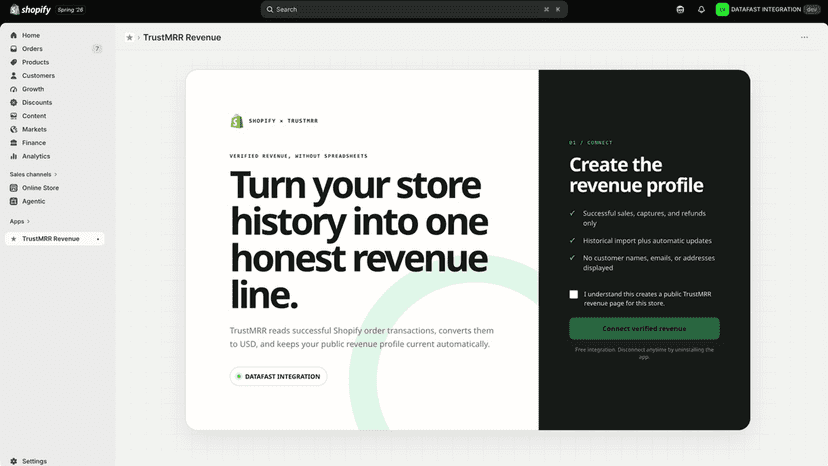The height and width of the screenshot is (466, 828).
Task: Click 'VERIFIED REVENUE, WITHOUT SPREADSHEETS' tagline
Action: 298,156
